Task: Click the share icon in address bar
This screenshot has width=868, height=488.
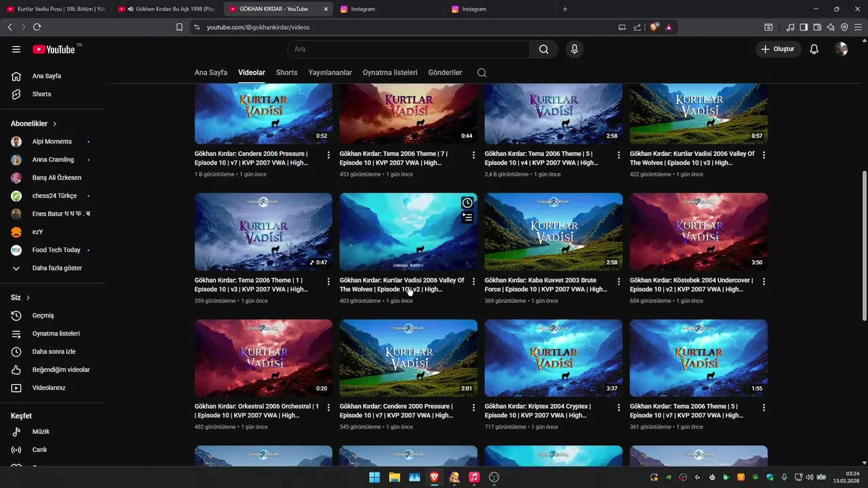Action: pos(637,27)
